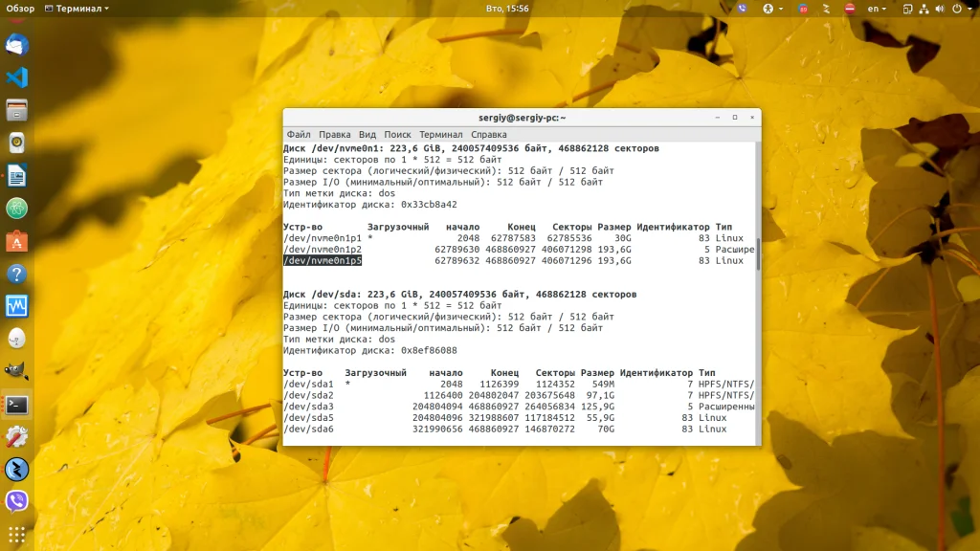Click the 97,1G size value

[x=600, y=395]
